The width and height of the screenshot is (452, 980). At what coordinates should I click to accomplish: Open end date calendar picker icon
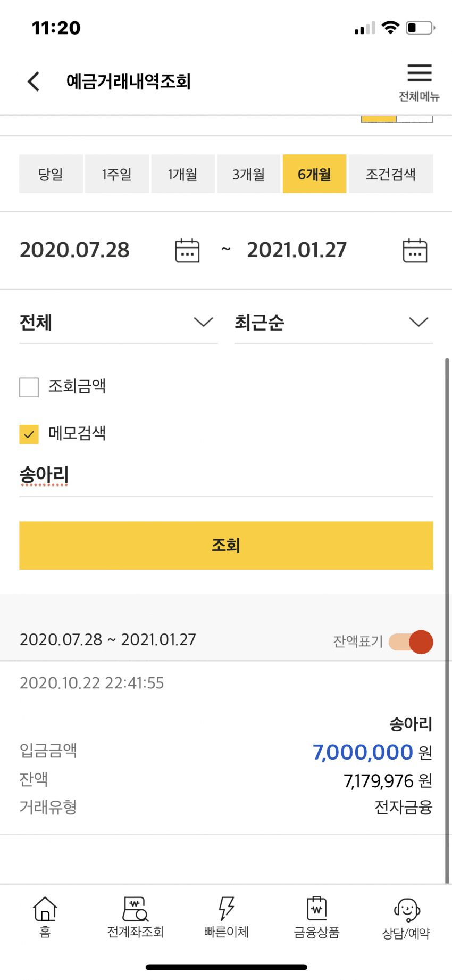(415, 250)
